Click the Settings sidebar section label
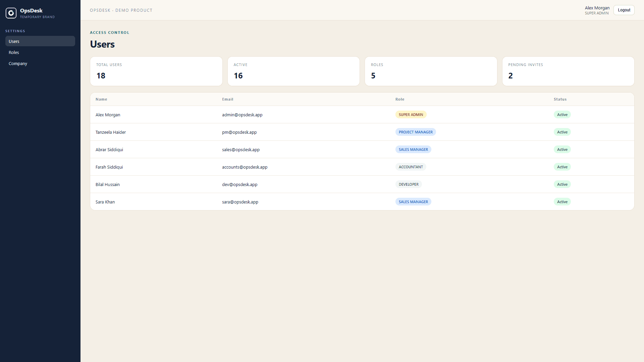This screenshot has height=362, width=644. click(15, 31)
